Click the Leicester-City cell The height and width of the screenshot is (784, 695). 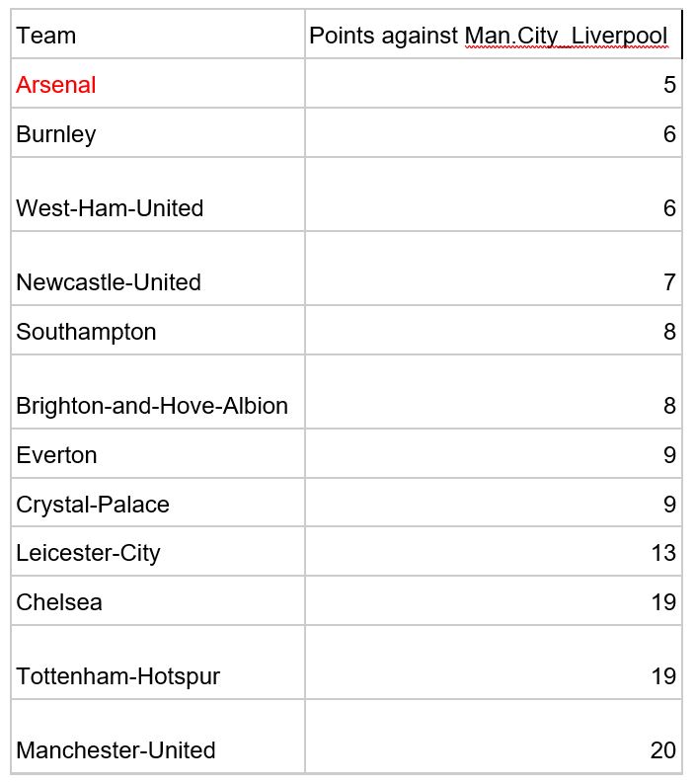(x=158, y=551)
